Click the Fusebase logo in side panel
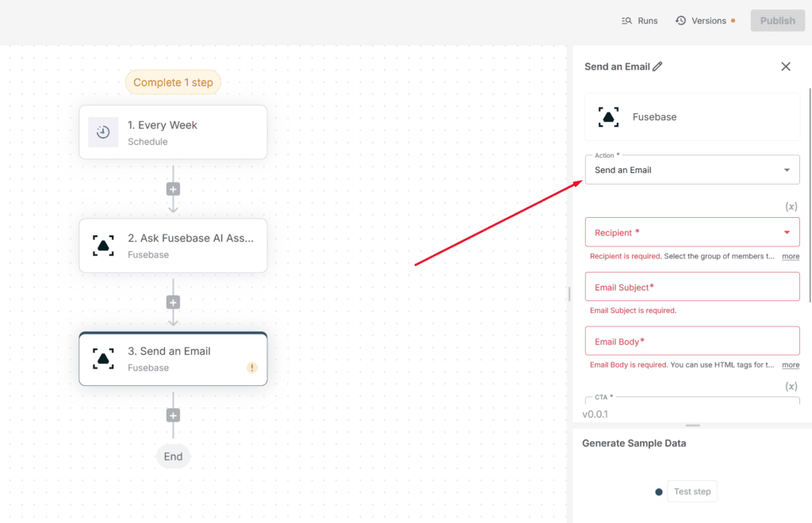812x523 pixels. point(608,117)
